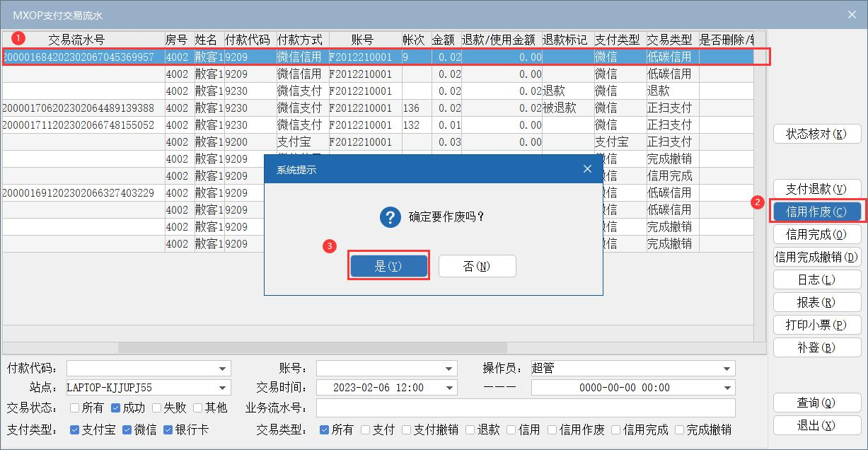The width and height of the screenshot is (868, 450).
Task: Click the 打印小票(P) print receipt button
Action: (817, 325)
